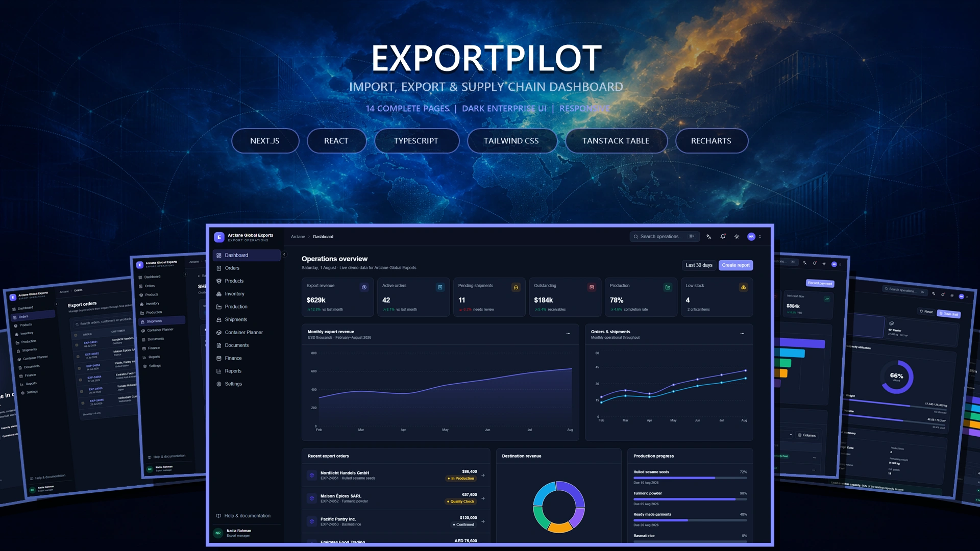Open Reports in the sidebar menu
This screenshot has width=980, height=551.
[247, 371]
